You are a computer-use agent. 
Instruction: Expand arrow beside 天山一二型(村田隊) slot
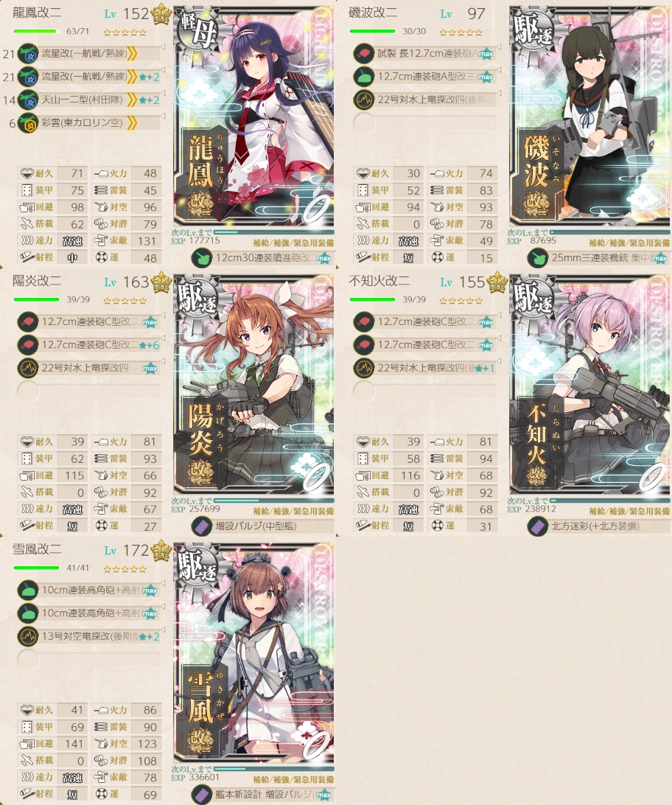click(x=163, y=94)
